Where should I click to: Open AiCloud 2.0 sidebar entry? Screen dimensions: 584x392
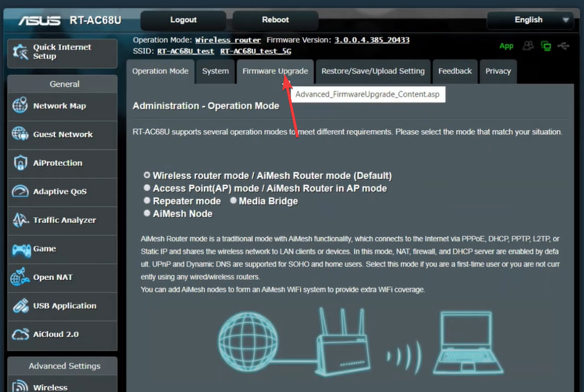tap(63, 335)
